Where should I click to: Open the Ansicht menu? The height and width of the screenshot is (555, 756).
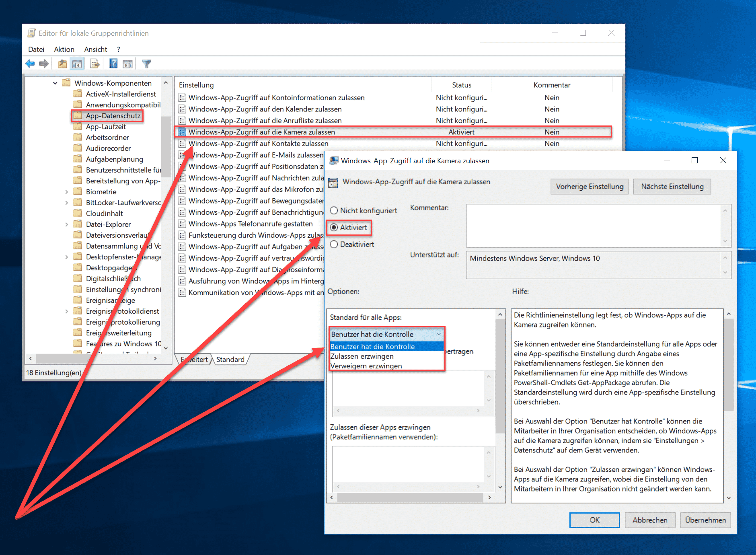click(96, 49)
